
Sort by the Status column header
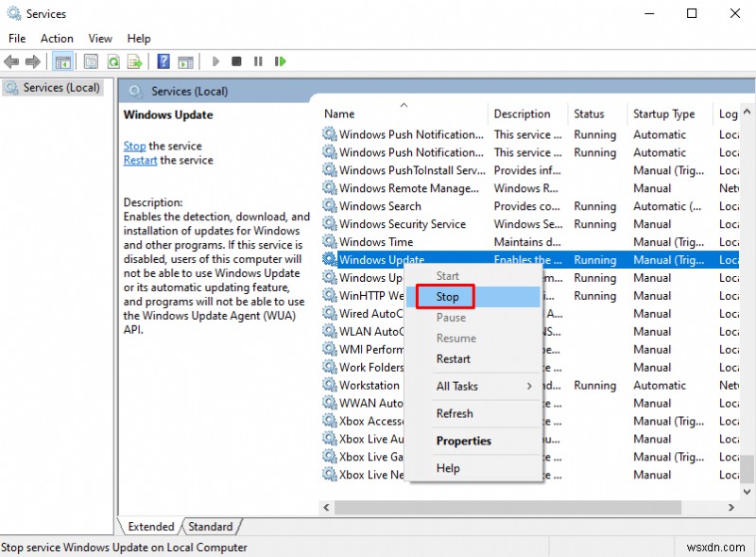(x=597, y=113)
